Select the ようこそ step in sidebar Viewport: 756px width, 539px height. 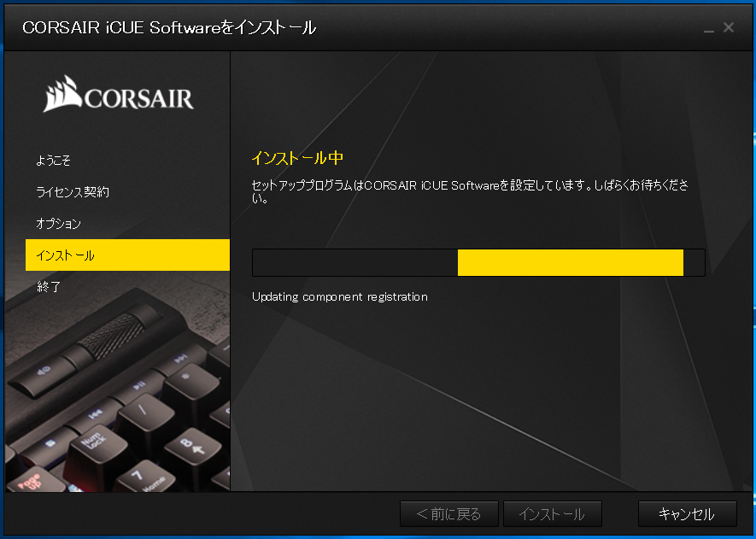[53, 160]
